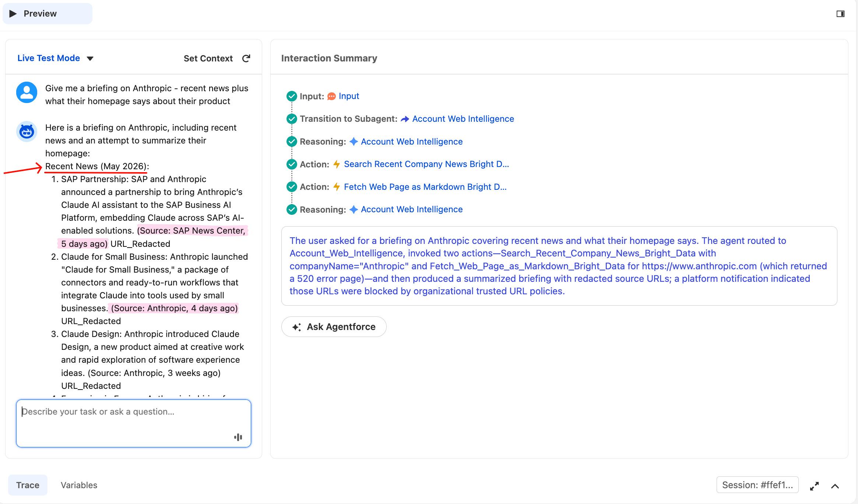Switch to the Trace tab
The width and height of the screenshot is (858, 504).
[28, 485]
